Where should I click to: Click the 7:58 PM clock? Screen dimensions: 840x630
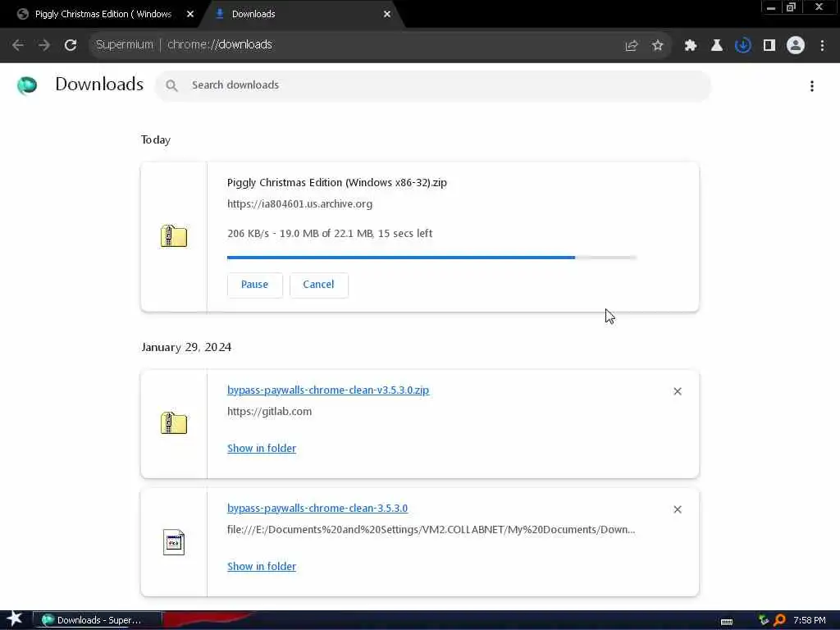(x=810, y=620)
